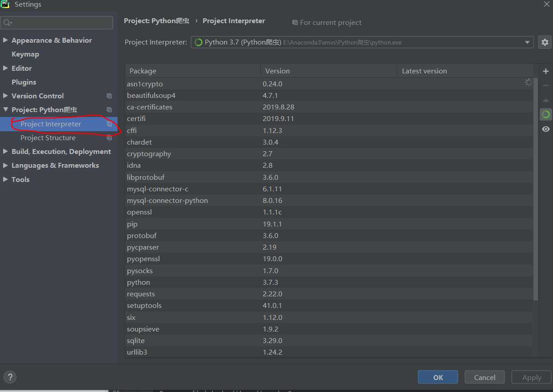Click the search magnifier icon in settings
The height and width of the screenshot is (392, 553).
click(8, 23)
